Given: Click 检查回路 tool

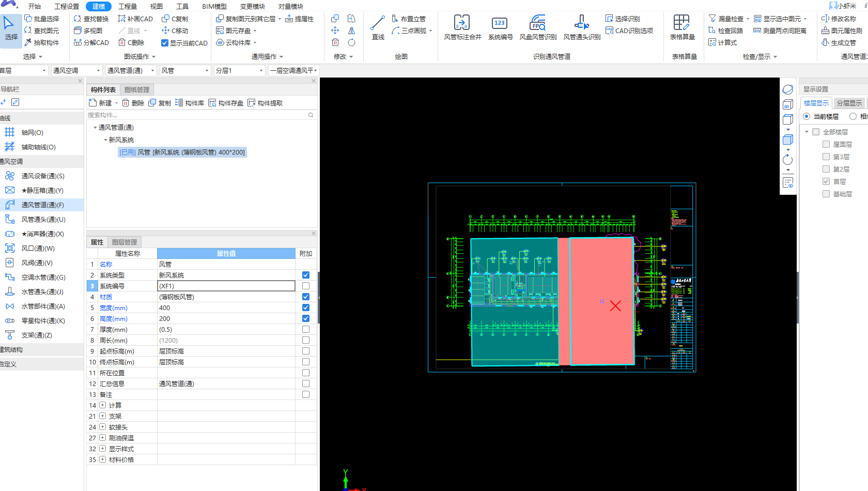Looking at the screenshot, I should [x=725, y=30].
